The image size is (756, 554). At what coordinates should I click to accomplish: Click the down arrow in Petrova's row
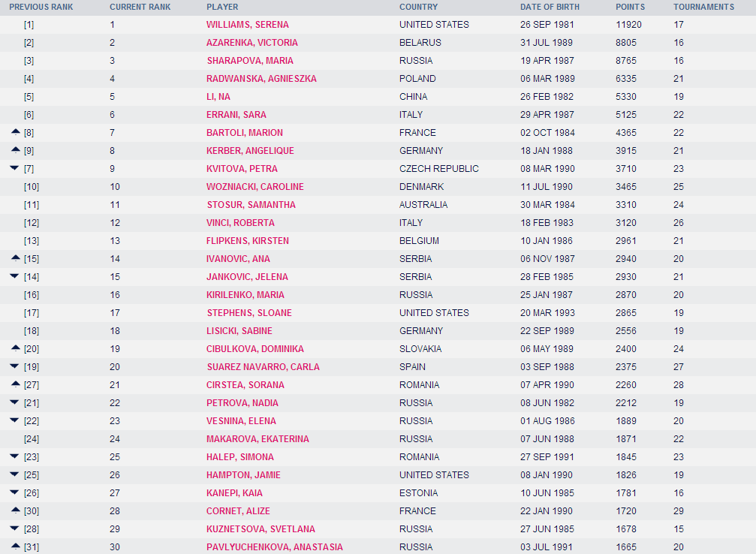(x=14, y=402)
